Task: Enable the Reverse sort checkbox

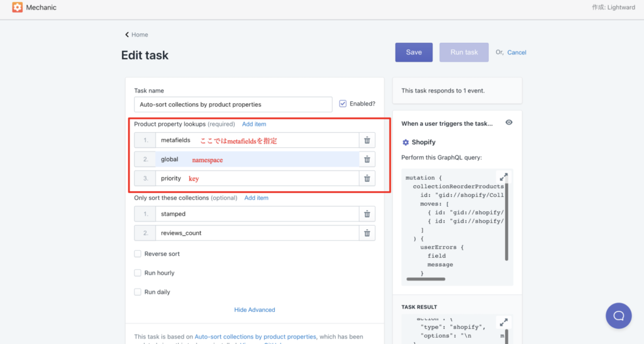Action: coord(138,253)
